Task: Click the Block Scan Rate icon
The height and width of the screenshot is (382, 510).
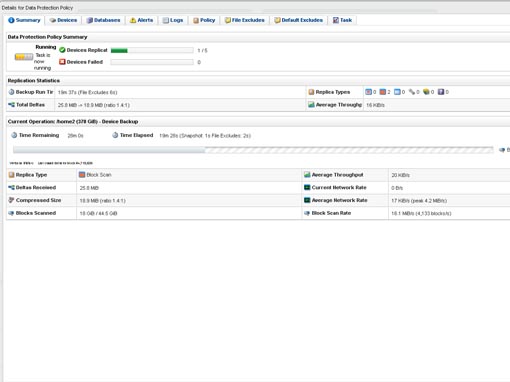Action: coord(307,213)
